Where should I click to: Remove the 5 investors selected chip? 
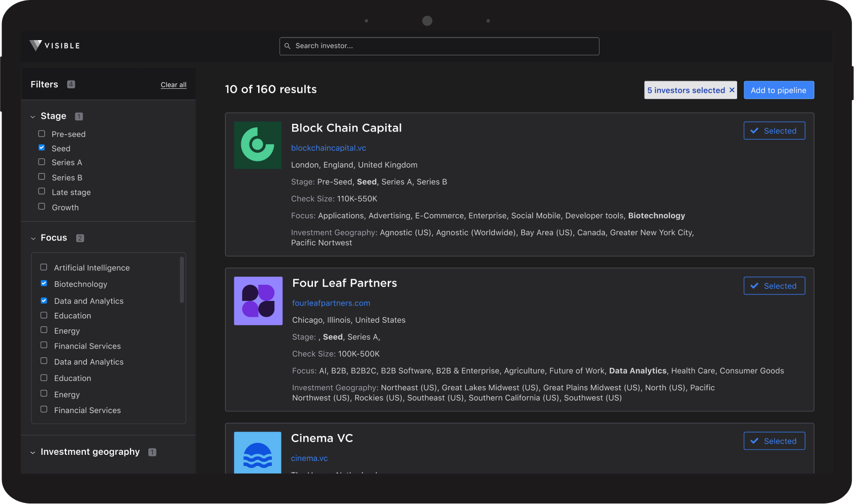pyautogui.click(x=732, y=90)
